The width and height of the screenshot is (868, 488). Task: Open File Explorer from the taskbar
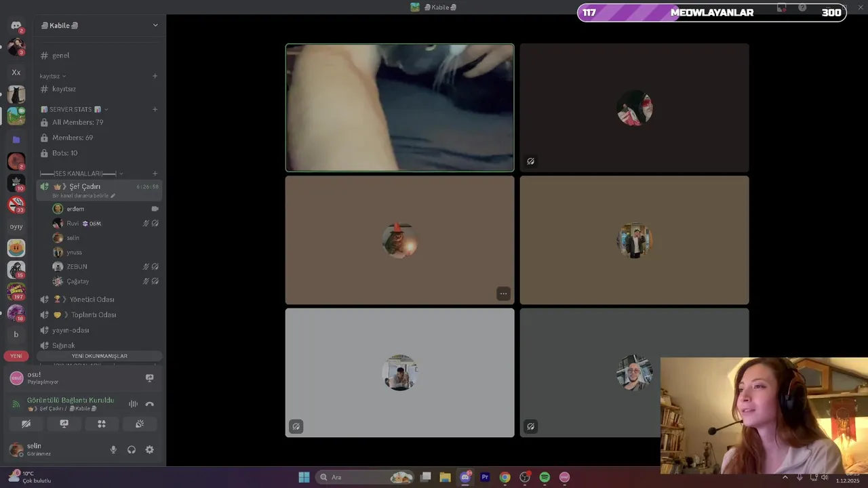[445, 477]
